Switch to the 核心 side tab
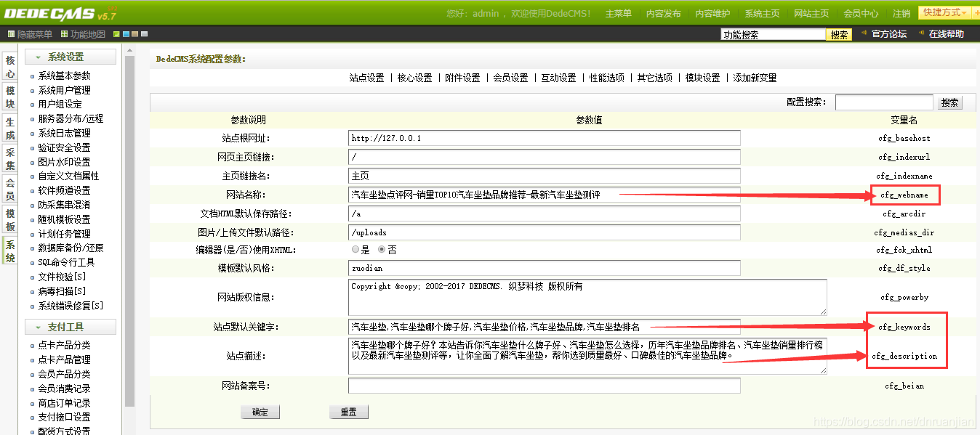The image size is (980, 435). pyautogui.click(x=10, y=68)
